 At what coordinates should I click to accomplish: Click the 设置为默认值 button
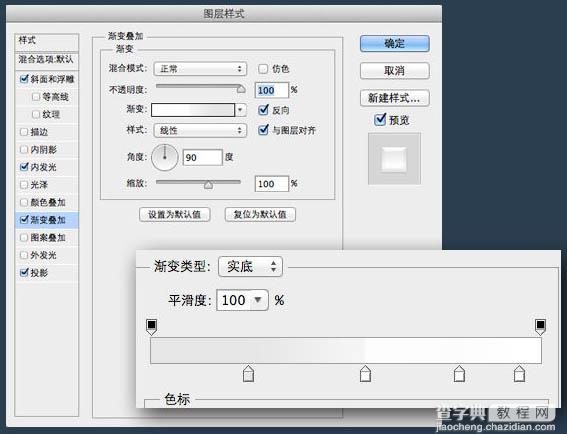174,214
